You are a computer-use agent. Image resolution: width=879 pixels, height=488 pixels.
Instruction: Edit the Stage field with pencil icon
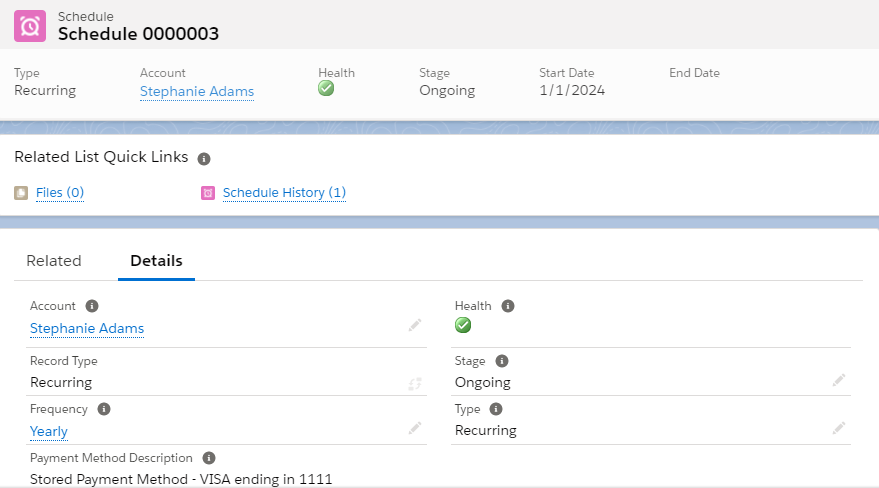pyautogui.click(x=839, y=380)
